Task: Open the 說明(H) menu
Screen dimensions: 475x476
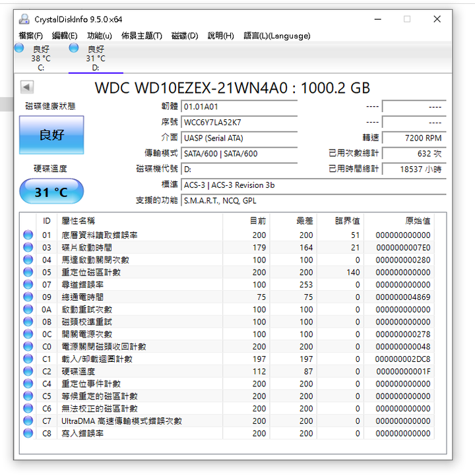Action: 220,36
